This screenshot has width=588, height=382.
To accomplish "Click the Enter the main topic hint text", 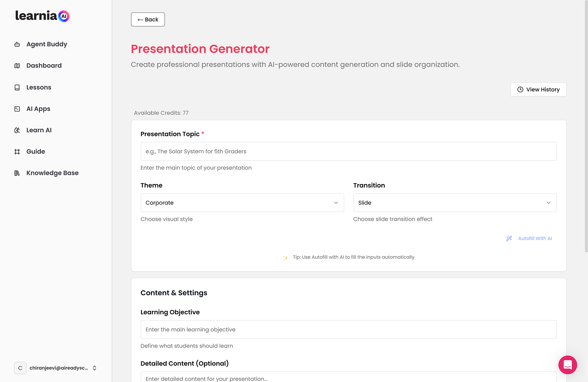I will pyautogui.click(x=196, y=168).
